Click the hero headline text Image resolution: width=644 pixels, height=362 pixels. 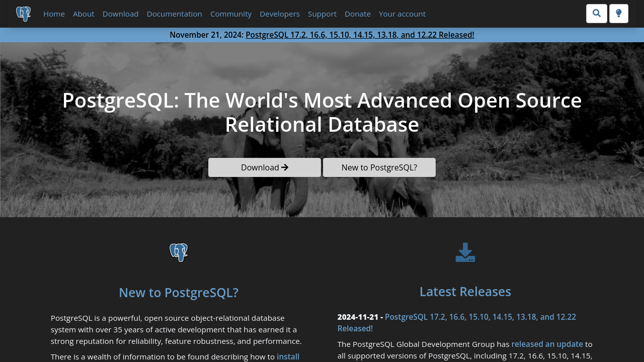point(322,113)
